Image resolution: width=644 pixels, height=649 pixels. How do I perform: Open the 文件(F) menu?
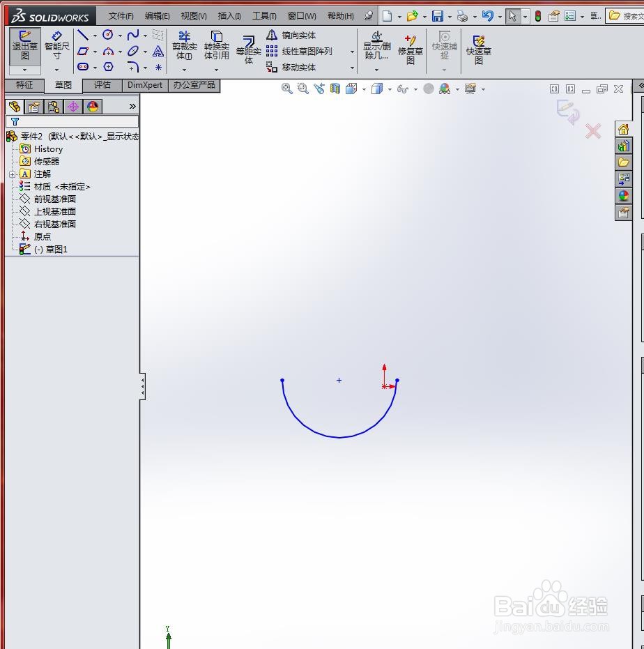(x=121, y=16)
